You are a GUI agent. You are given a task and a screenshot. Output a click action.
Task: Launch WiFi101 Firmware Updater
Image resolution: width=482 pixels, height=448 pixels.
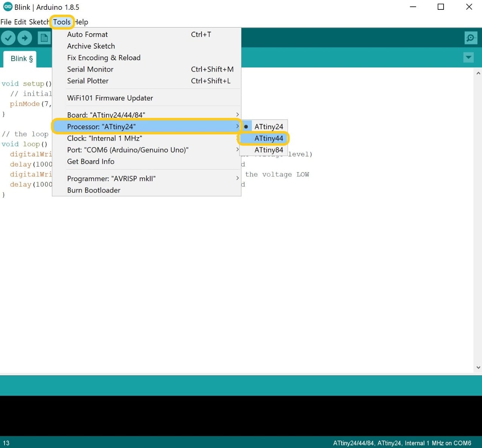pyautogui.click(x=146, y=98)
